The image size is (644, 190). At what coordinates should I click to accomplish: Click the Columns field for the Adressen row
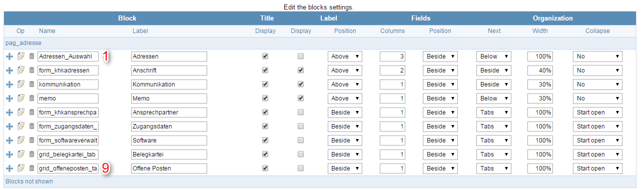[x=392, y=56]
